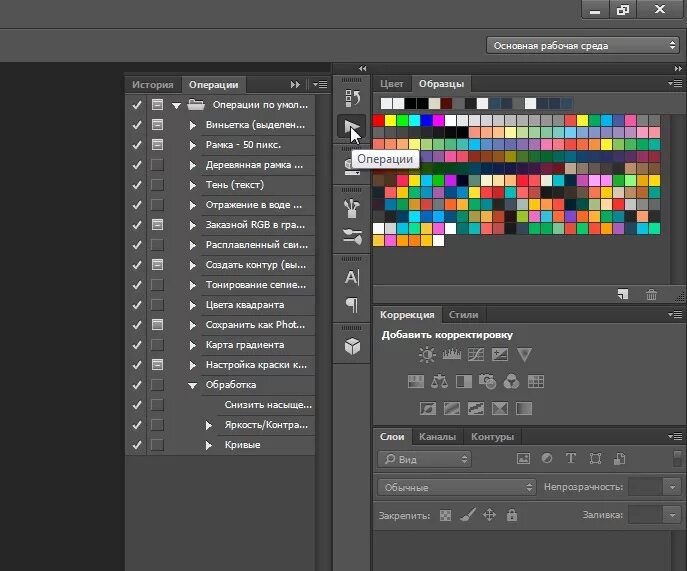Add a Black & White adjustment icon
Image resolution: width=687 pixels, height=571 pixels.
tap(464, 382)
